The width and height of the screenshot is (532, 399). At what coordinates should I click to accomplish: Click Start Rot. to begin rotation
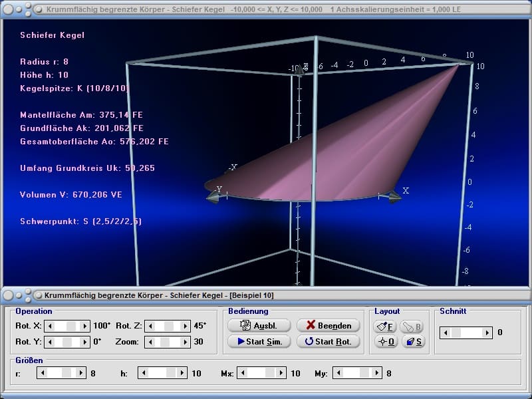(x=328, y=342)
